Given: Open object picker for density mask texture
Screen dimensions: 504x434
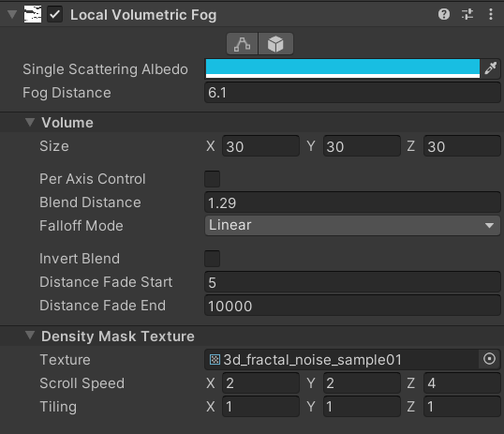Looking at the screenshot, I should click(489, 359).
